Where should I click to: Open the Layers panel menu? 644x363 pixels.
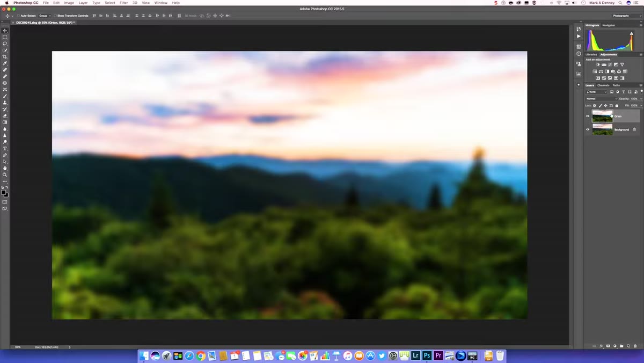pos(641,85)
